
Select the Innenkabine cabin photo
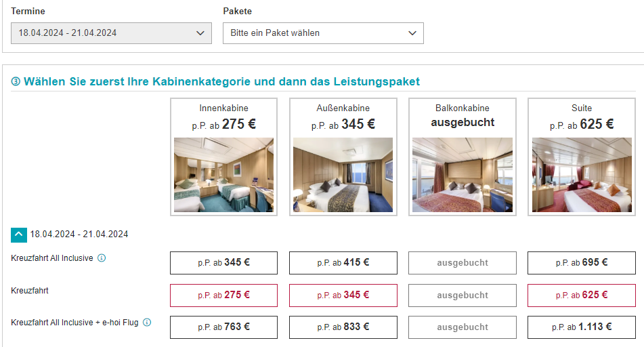[x=224, y=175]
